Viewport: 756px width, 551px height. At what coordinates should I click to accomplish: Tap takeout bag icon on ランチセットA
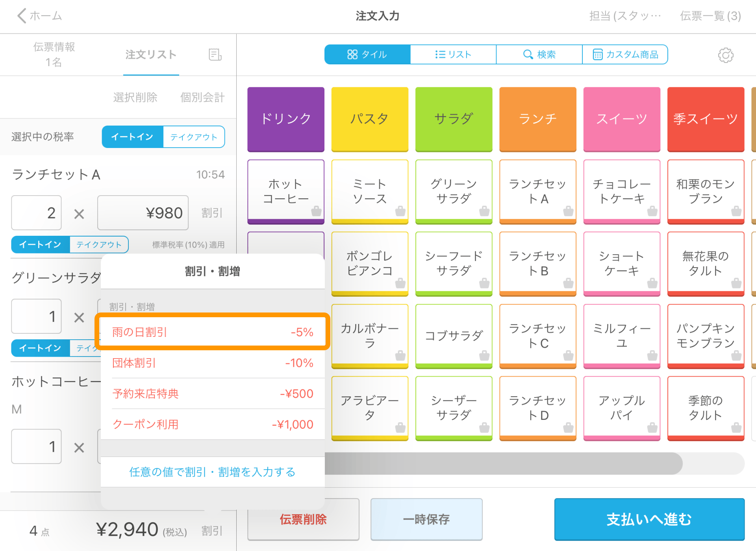point(568,211)
